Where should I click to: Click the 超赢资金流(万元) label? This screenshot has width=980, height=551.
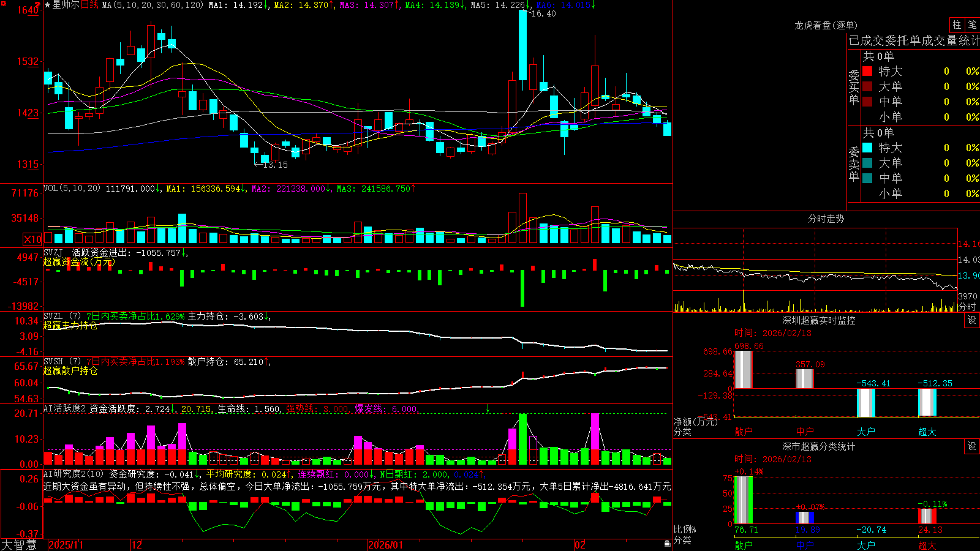78,261
